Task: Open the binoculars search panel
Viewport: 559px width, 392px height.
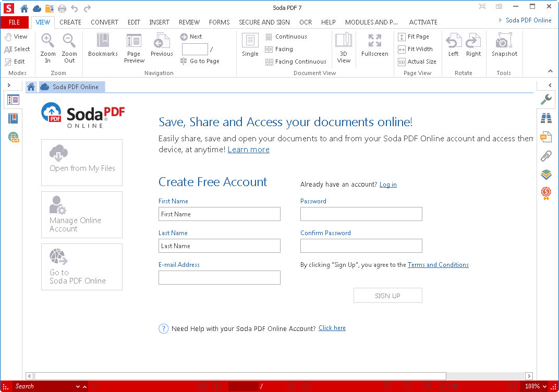Action: pos(546,119)
